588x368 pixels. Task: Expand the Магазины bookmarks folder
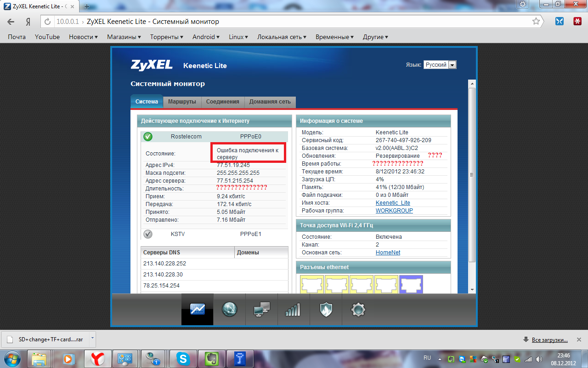124,37
